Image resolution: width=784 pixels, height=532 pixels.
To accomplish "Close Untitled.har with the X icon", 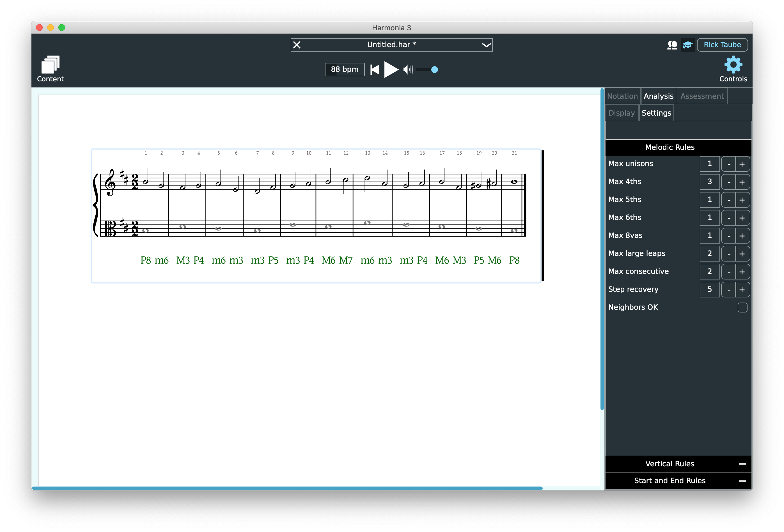I will point(297,45).
